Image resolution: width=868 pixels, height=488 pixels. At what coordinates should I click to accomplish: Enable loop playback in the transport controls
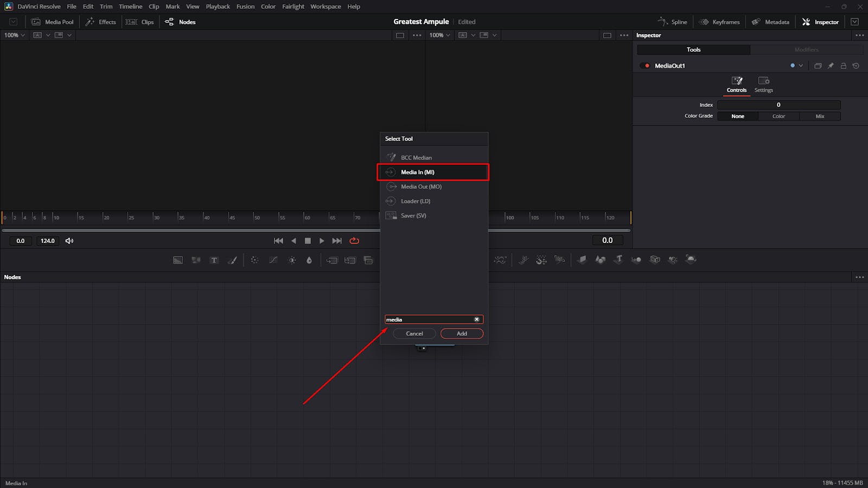(x=354, y=241)
